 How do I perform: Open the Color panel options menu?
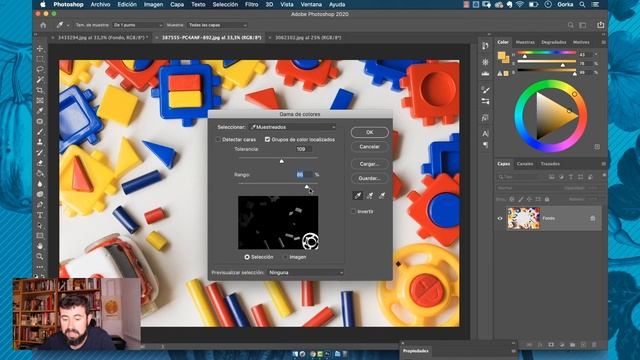[604, 42]
